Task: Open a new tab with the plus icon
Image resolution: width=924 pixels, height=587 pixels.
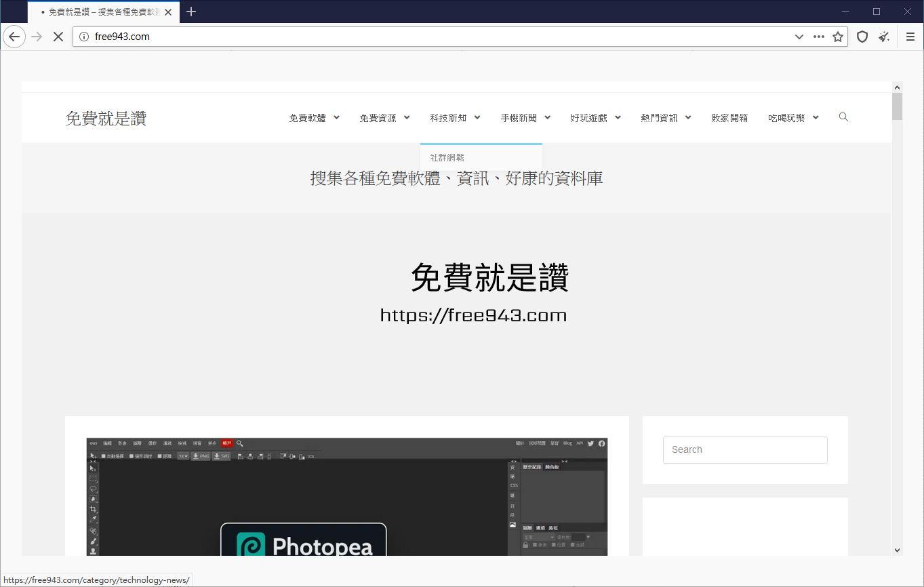Action: click(190, 12)
